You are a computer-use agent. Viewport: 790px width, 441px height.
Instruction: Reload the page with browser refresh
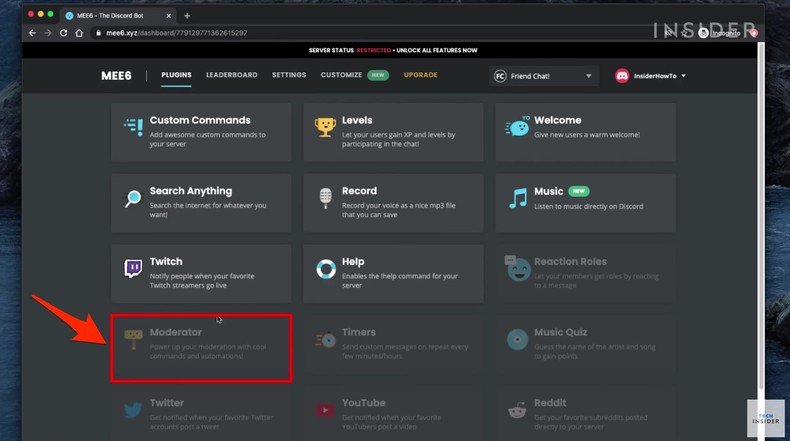(64, 33)
